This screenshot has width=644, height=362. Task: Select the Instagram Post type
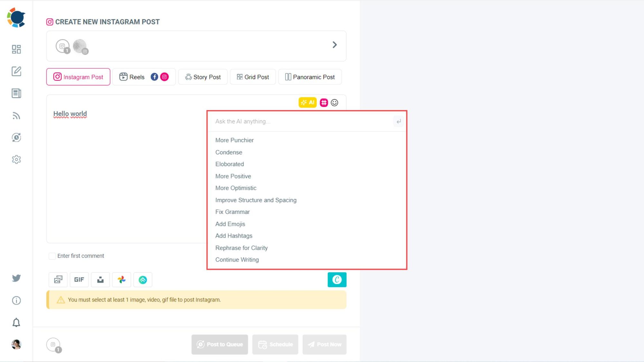click(78, 77)
